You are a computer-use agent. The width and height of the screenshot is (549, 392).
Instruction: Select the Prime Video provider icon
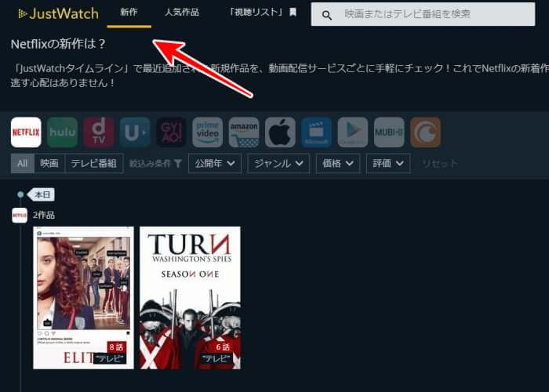[x=208, y=132]
